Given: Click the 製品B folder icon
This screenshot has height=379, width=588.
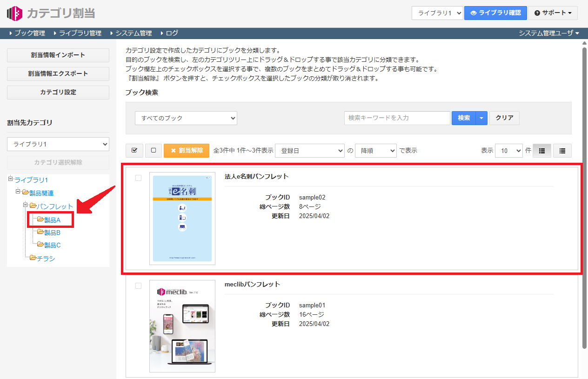Looking at the screenshot, I should 40,233.
